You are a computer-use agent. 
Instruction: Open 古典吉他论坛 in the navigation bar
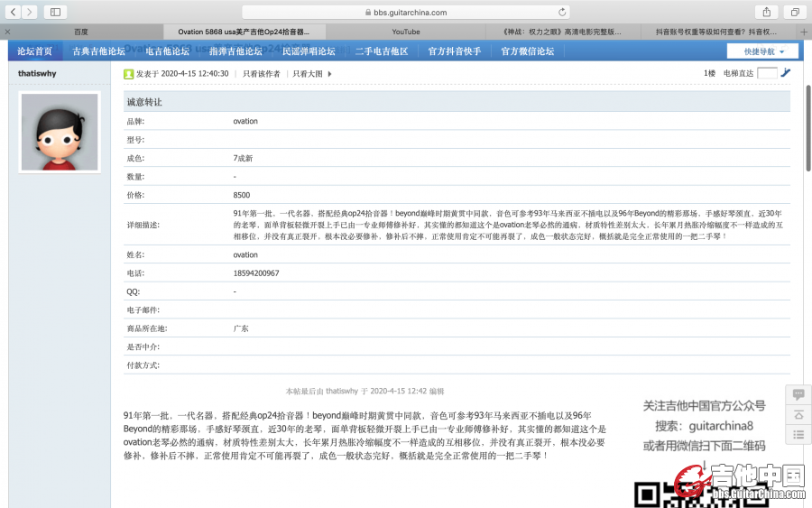99,51
